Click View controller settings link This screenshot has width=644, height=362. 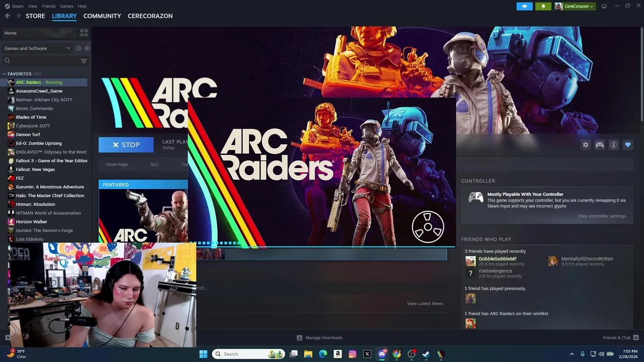click(x=602, y=216)
